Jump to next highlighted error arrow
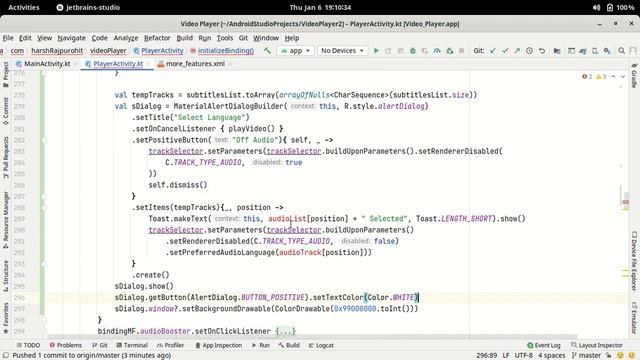Screen dimensions: 640x360 pos(623,77)
